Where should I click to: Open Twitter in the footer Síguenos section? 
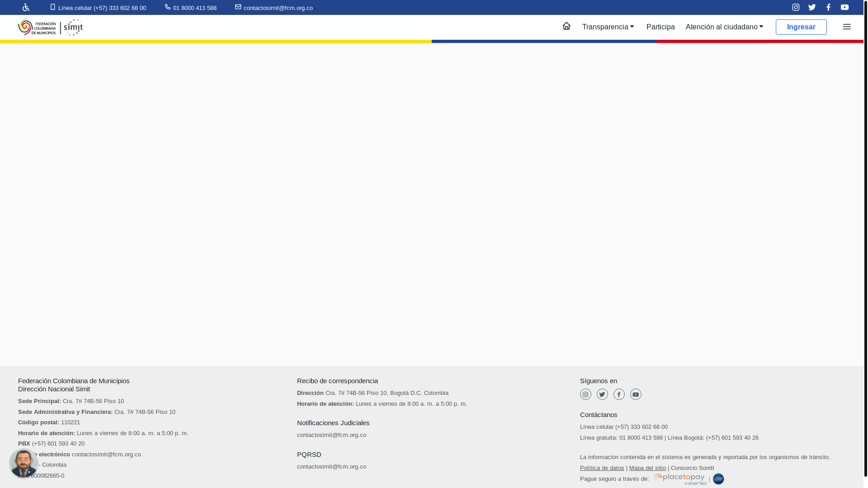pos(602,394)
